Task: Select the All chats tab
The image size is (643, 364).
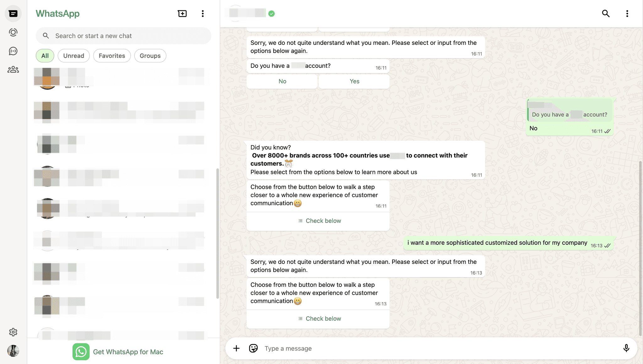Action: click(x=45, y=56)
